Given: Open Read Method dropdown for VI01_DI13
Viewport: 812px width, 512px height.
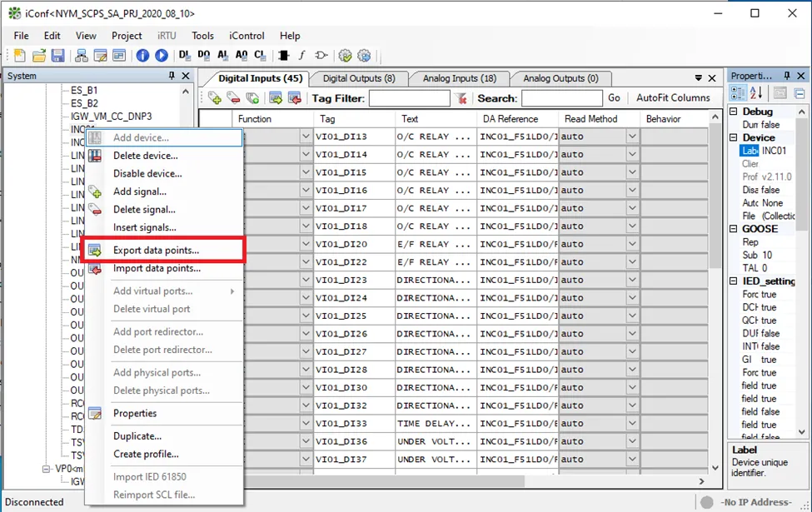Looking at the screenshot, I should click(632, 137).
